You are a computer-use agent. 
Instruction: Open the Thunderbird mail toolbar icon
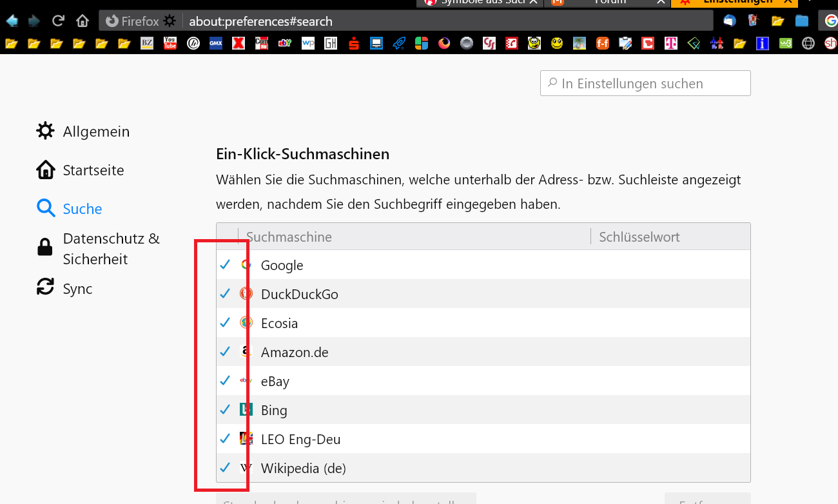tap(729, 21)
